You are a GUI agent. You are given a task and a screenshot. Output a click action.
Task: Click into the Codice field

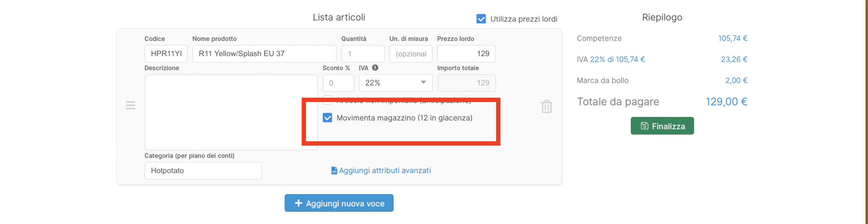(166, 54)
